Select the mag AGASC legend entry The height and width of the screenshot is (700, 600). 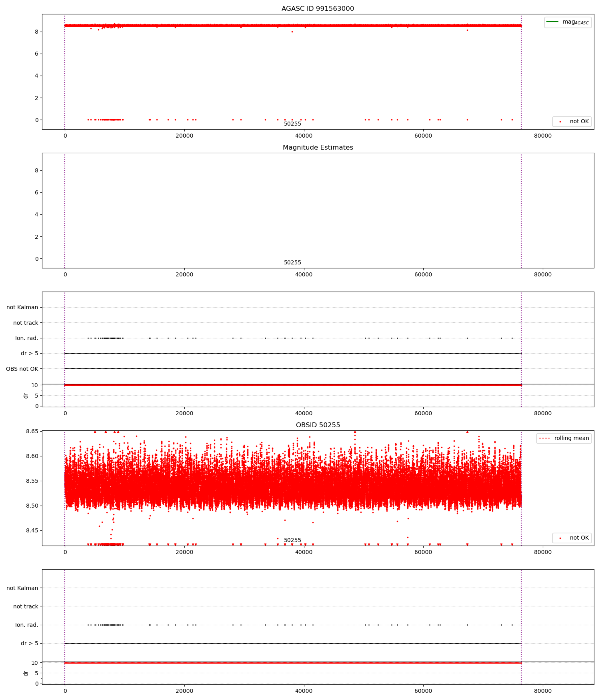pyautogui.click(x=568, y=22)
